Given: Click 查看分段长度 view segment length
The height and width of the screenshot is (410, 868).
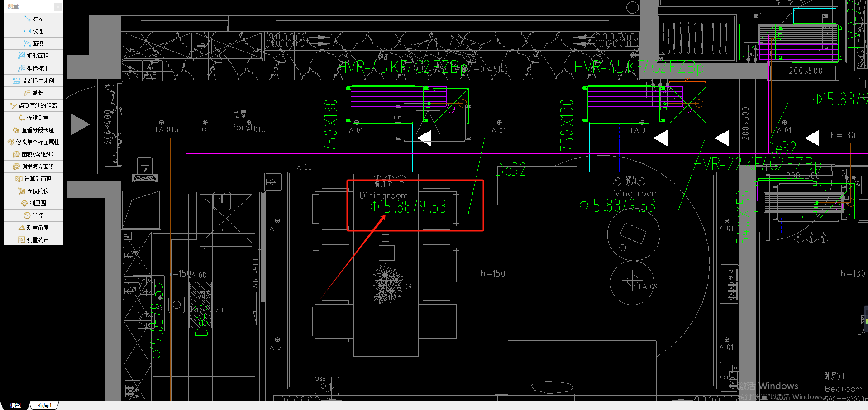Looking at the screenshot, I should coord(33,130).
